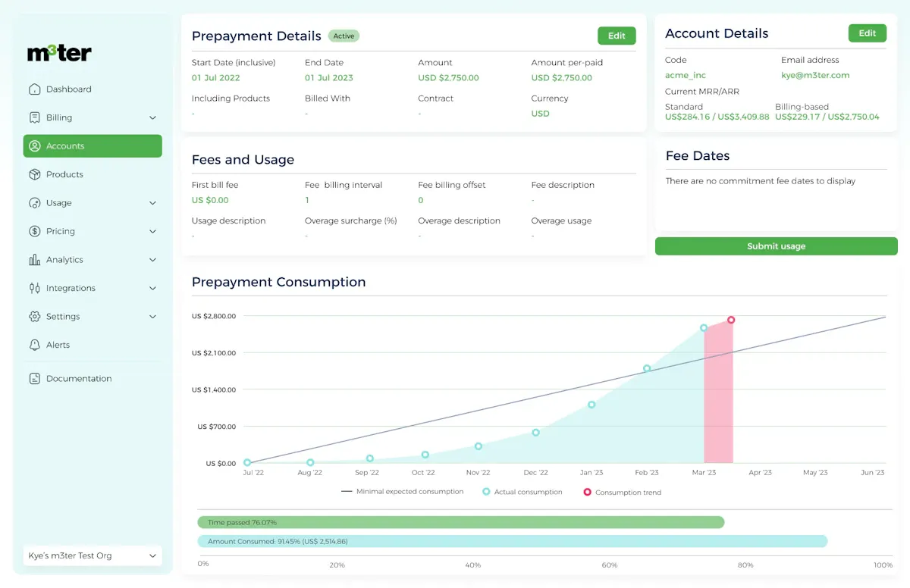Click the Fee billing offset value 0
Screen dimensions: 910x588
pos(421,200)
